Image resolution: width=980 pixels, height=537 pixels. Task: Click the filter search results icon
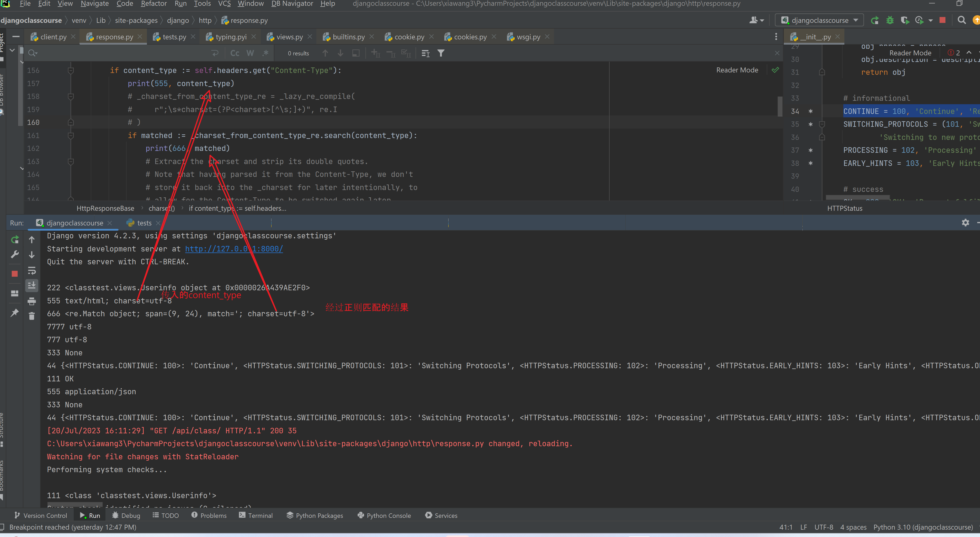click(x=440, y=53)
